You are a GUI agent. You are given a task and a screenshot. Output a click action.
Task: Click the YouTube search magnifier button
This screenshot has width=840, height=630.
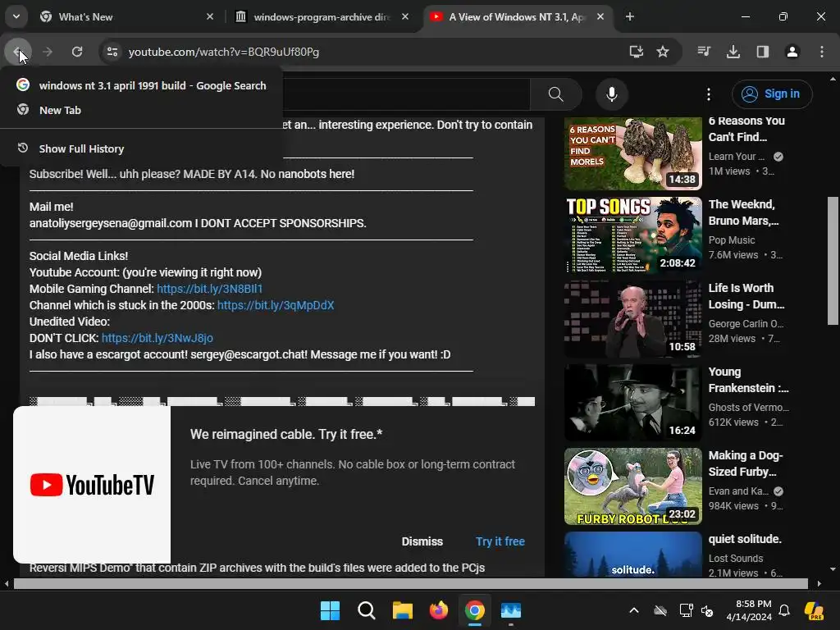[555, 94]
